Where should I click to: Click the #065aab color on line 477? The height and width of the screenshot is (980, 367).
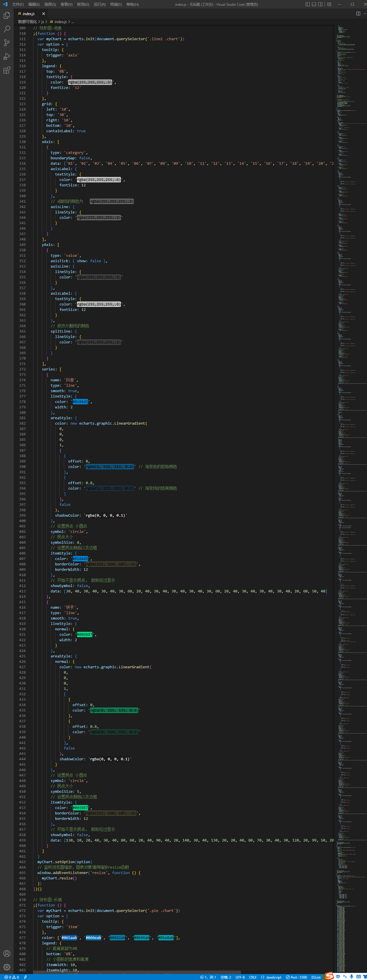pos(69,938)
